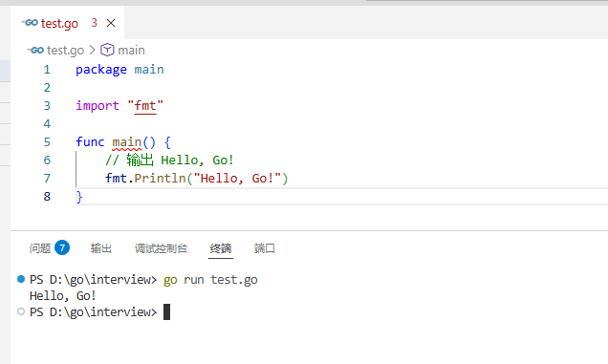Click the closing brace on line 8
608x364 pixels.
tap(79, 197)
